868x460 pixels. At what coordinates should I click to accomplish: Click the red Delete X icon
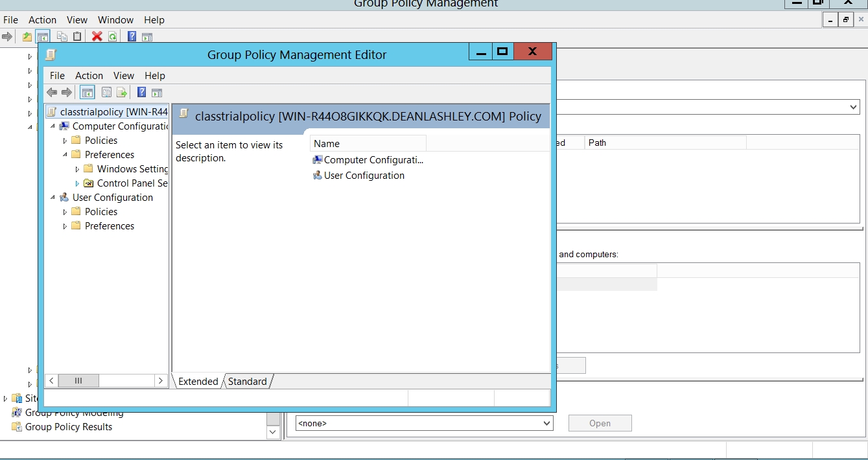[97, 36]
